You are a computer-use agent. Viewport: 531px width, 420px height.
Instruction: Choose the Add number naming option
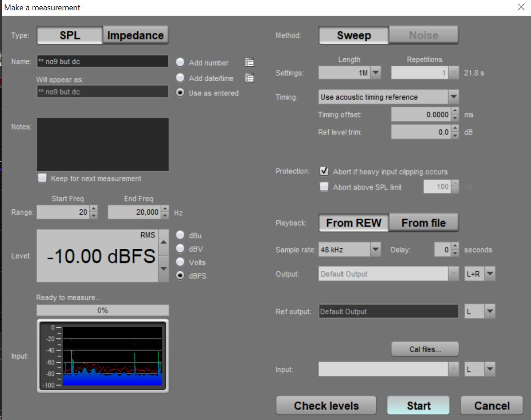[x=180, y=63]
